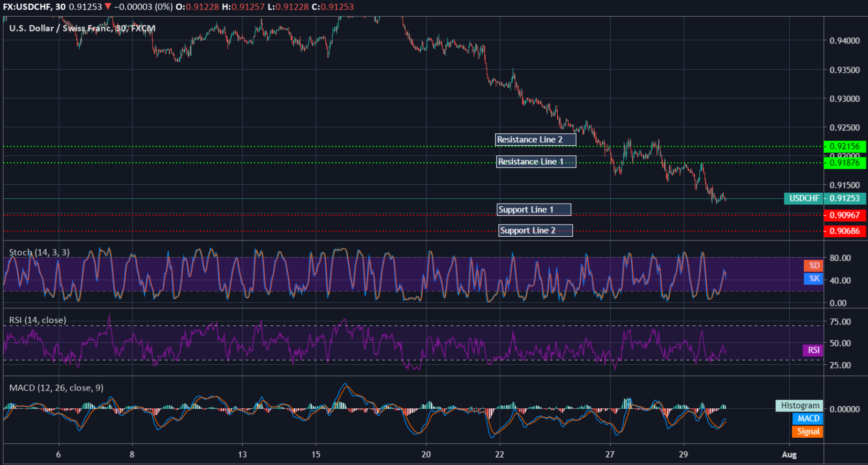Click the L:0.91228 low value in header
The image size is (868, 465).
pyautogui.click(x=288, y=7)
